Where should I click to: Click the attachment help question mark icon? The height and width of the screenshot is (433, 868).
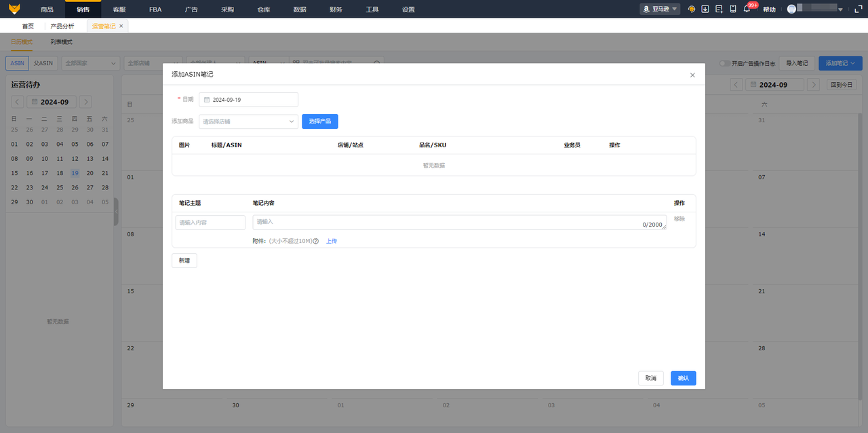click(316, 241)
